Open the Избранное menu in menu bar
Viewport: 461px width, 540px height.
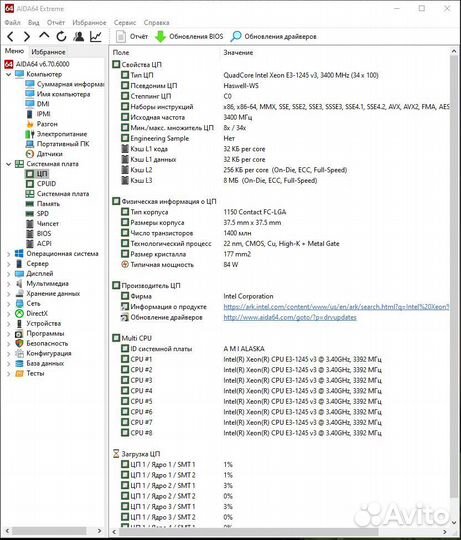coord(89,22)
